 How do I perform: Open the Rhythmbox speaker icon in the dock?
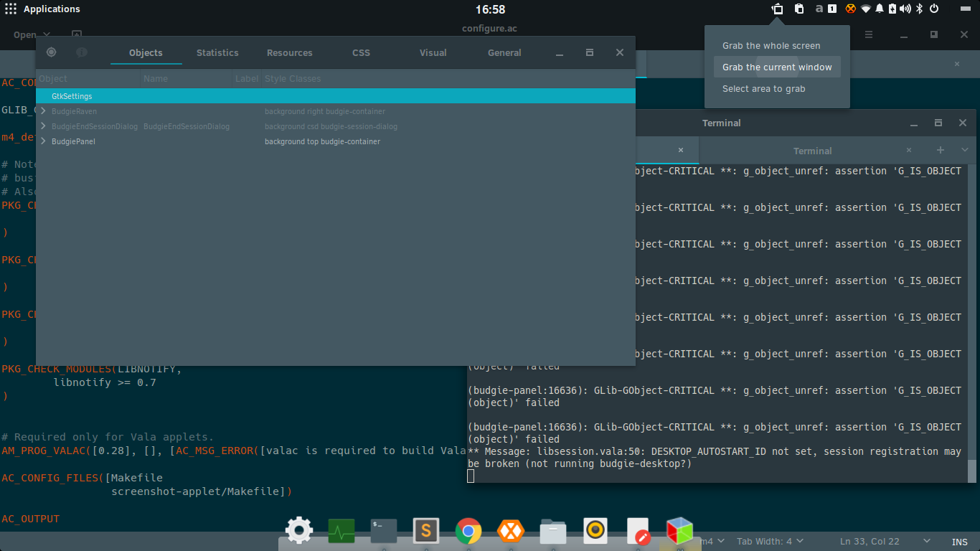(x=595, y=531)
